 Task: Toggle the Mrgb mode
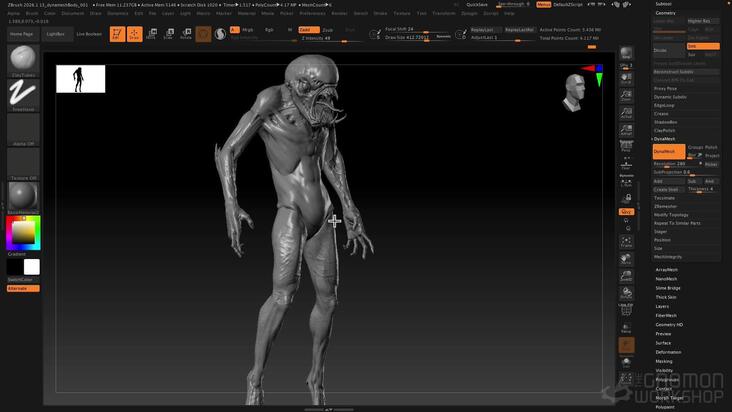[247, 29]
